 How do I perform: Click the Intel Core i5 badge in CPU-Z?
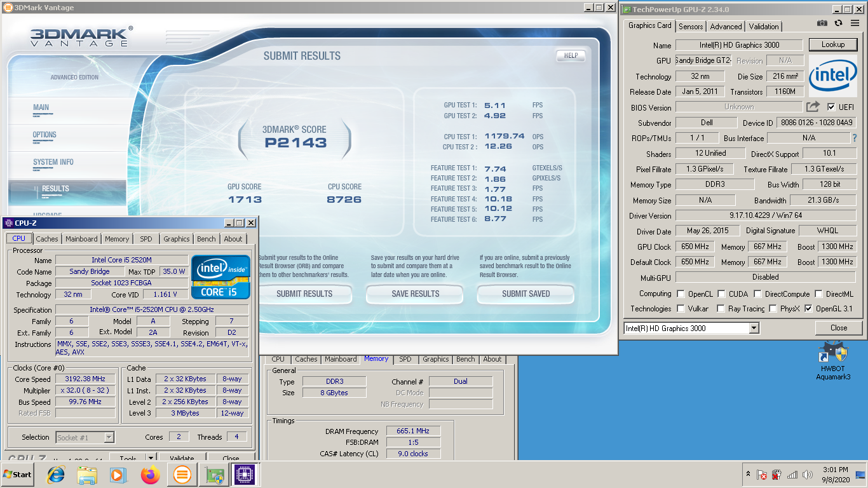220,277
